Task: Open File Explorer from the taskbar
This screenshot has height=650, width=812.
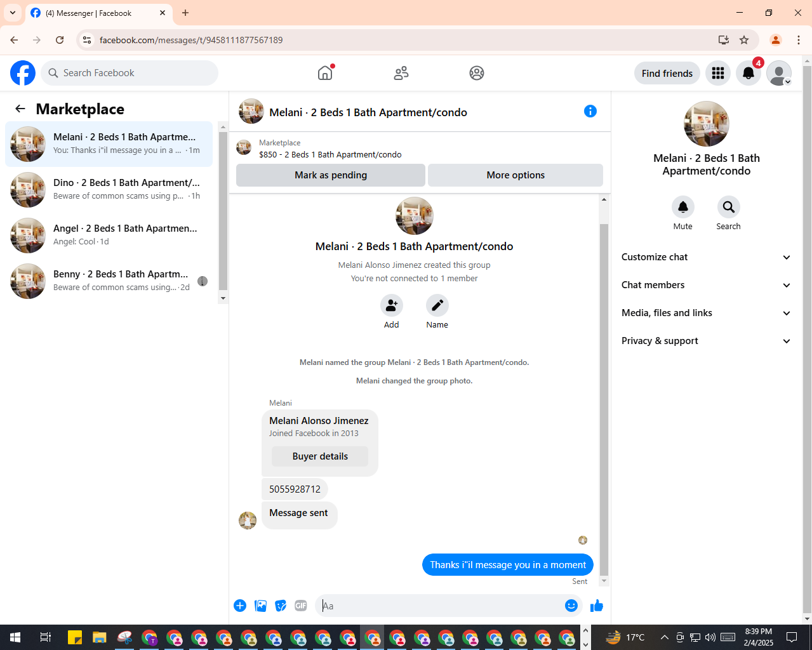Action: coord(99,637)
